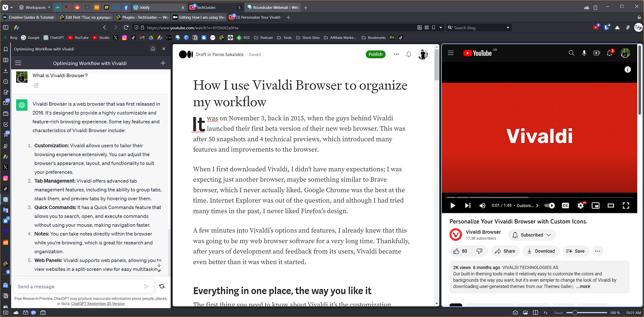This screenshot has height=317, width=644.
Task: Share the YouTube video
Action: [505, 251]
